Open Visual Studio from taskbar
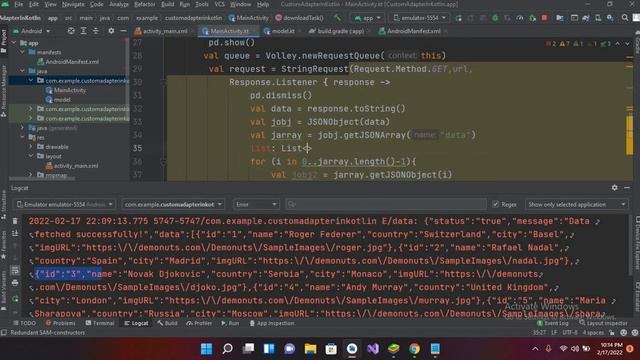 tap(373, 349)
